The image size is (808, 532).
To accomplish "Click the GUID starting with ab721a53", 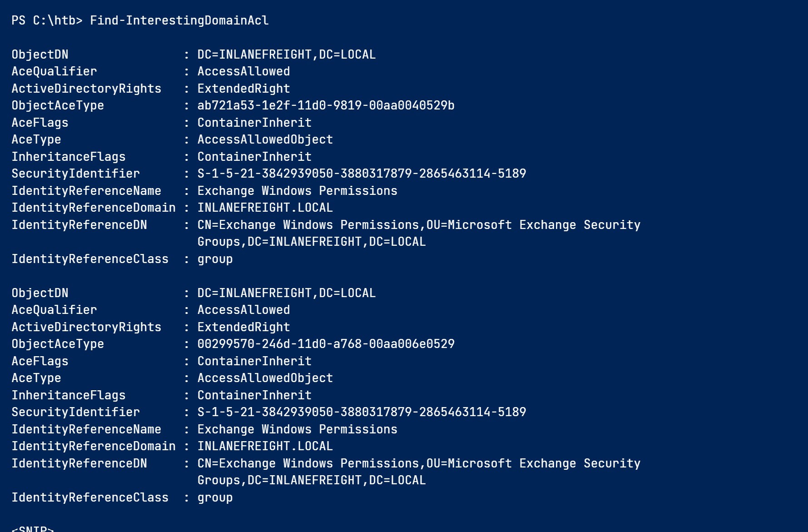I will 326,105.
